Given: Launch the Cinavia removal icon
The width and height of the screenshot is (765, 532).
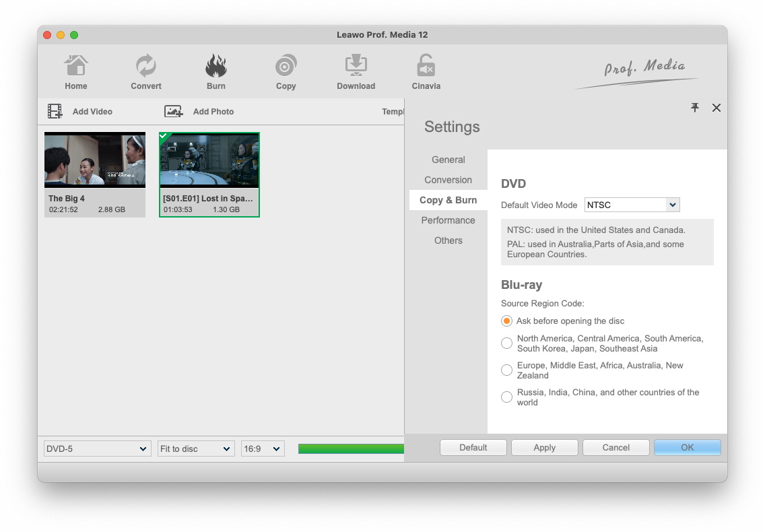Looking at the screenshot, I should pyautogui.click(x=426, y=67).
